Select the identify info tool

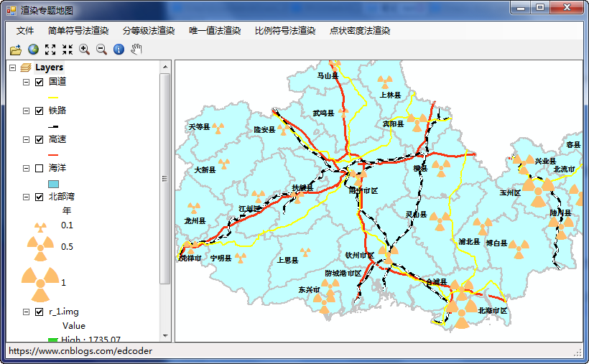pos(119,50)
